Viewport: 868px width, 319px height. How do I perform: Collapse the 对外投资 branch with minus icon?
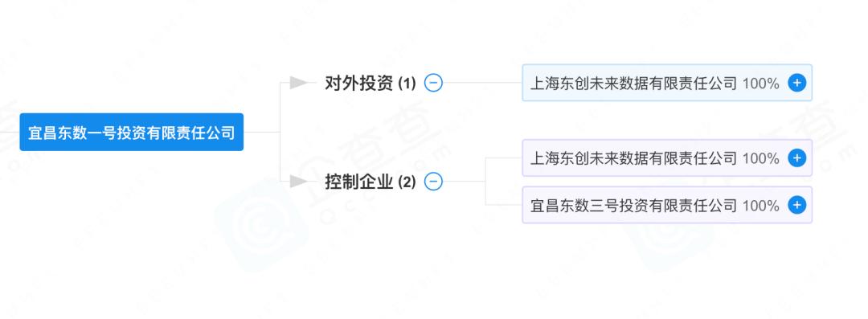tap(433, 83)
